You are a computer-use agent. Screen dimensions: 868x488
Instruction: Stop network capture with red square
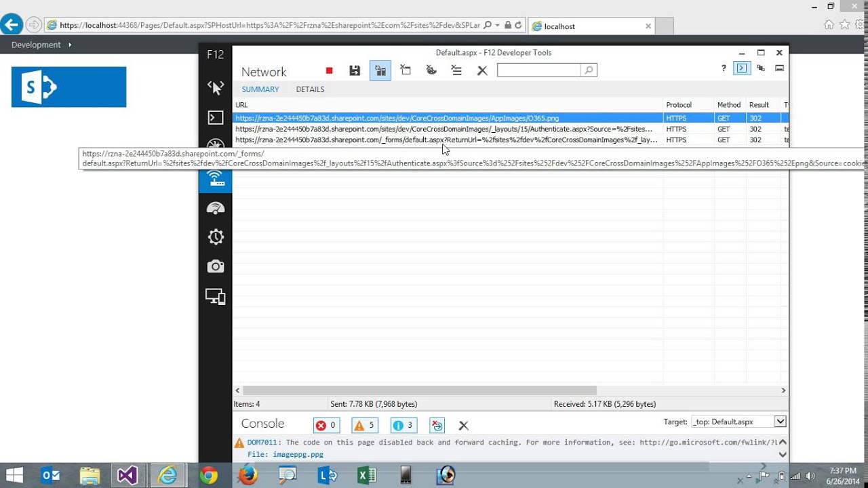(x=330, y=70)
